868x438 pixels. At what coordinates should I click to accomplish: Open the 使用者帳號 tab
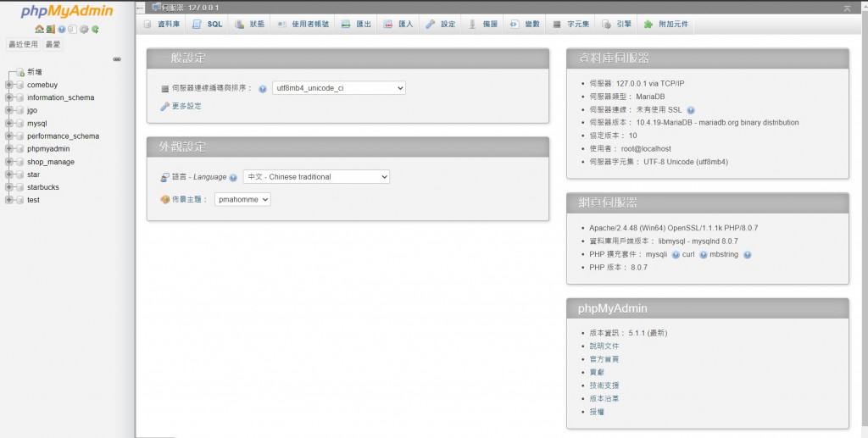pyautogui.click(x=303, y=25)
